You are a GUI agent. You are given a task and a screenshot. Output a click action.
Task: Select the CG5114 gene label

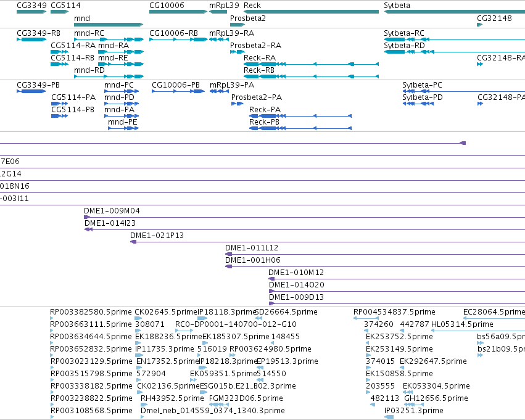(65, 6)
